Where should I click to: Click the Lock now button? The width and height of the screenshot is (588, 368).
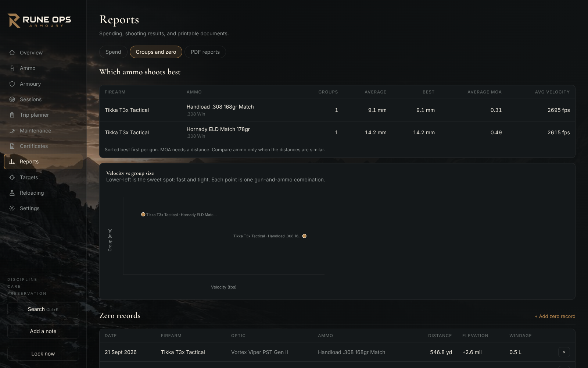43,354
